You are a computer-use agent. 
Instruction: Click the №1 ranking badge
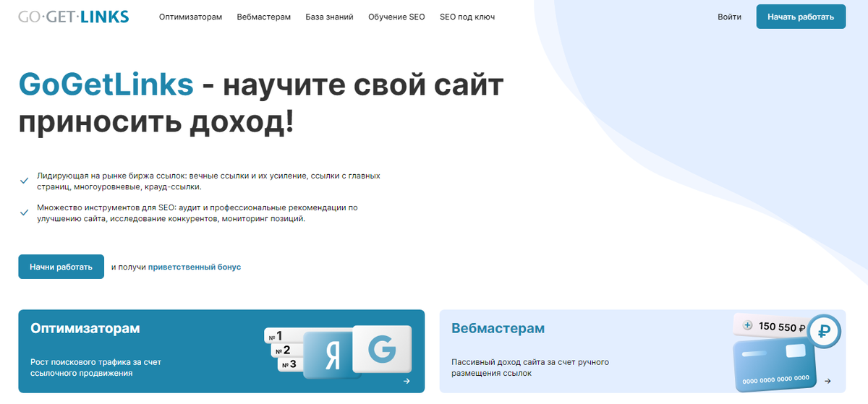(x=282, y=336)
